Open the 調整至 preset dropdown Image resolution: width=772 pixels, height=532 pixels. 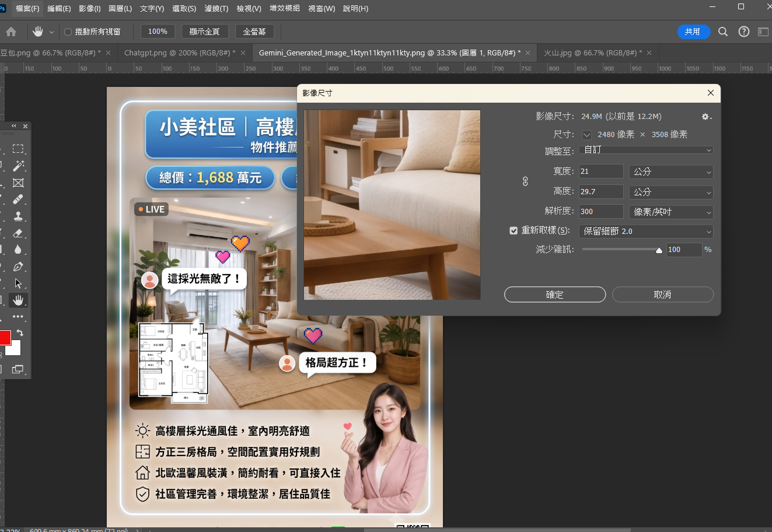point(646,150)
